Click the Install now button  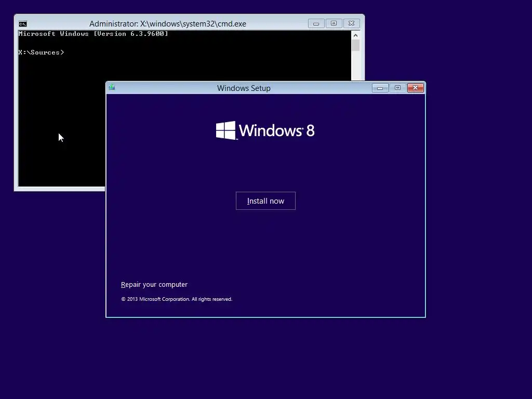click(265, 201)
